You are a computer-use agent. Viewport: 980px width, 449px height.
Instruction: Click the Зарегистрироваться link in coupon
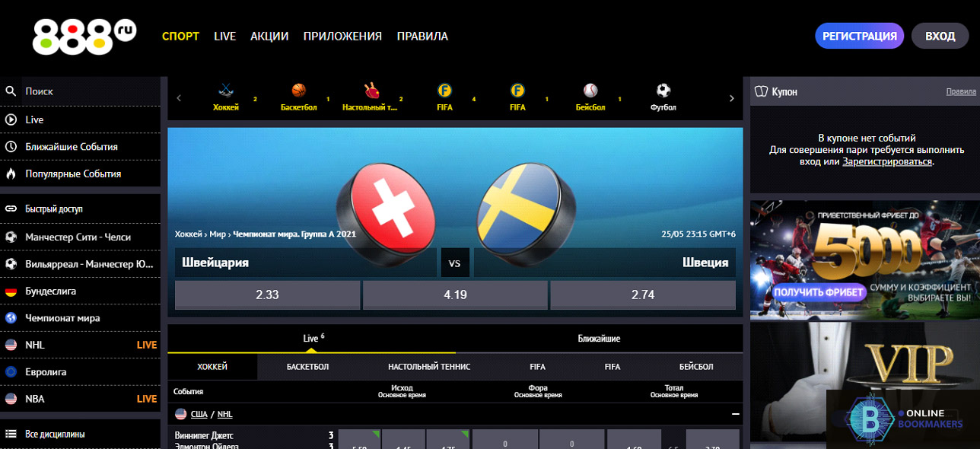click(887, 161)
